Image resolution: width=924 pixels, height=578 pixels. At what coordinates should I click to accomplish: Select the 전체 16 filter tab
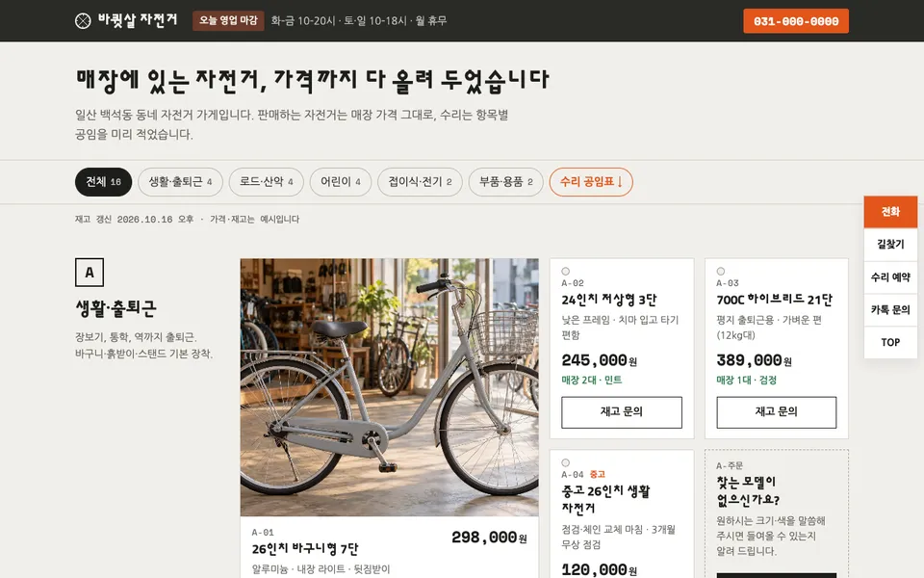pyautogui.click(x=103, y=182)
